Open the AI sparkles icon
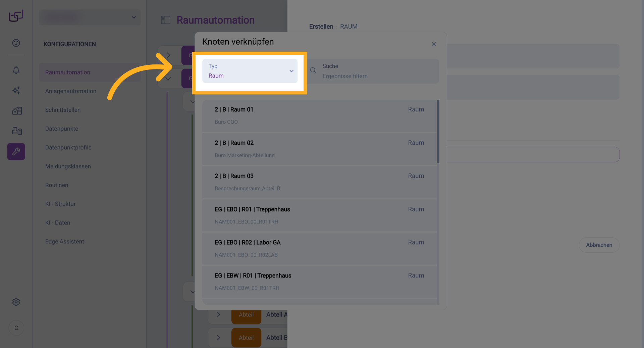Viewport: 644px width, 348px height. (16, 90)
